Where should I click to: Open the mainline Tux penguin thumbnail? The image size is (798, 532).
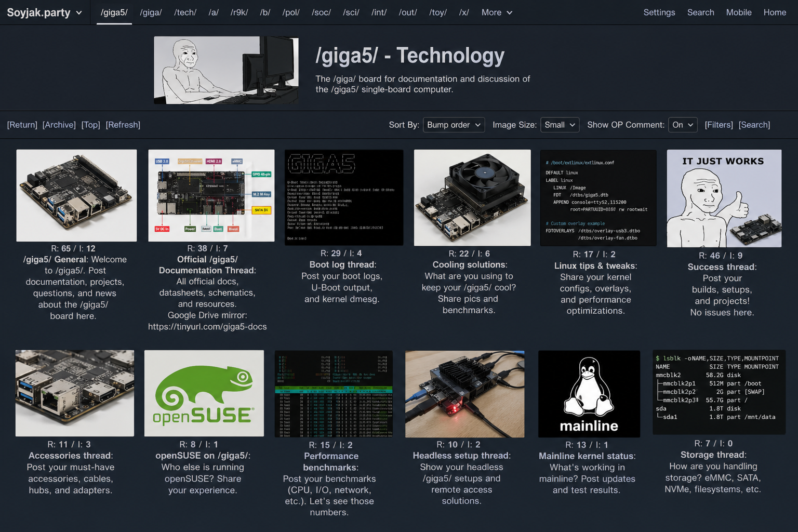click(x=589, y=394)
